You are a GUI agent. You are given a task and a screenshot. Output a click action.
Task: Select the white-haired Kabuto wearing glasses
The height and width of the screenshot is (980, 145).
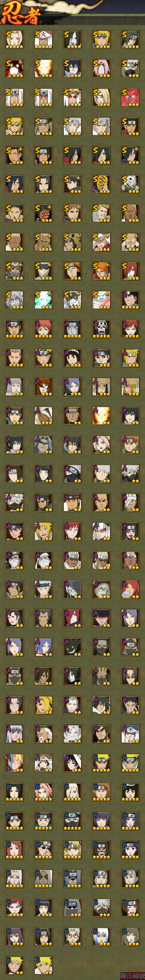tap(14, 300)
